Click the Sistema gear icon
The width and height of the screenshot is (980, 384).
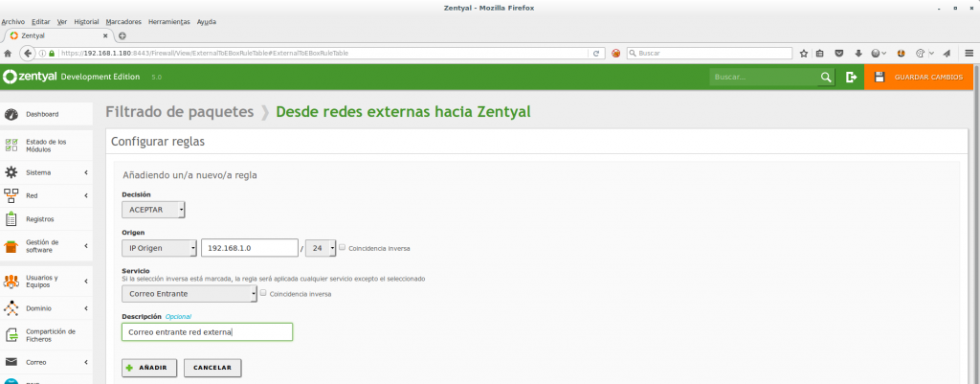(11, 172)
